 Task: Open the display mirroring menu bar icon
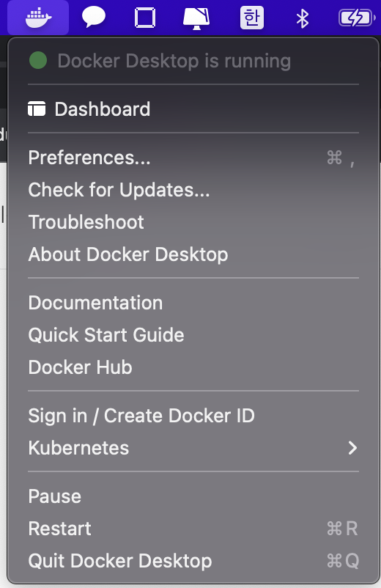click(x=196, y=18)
